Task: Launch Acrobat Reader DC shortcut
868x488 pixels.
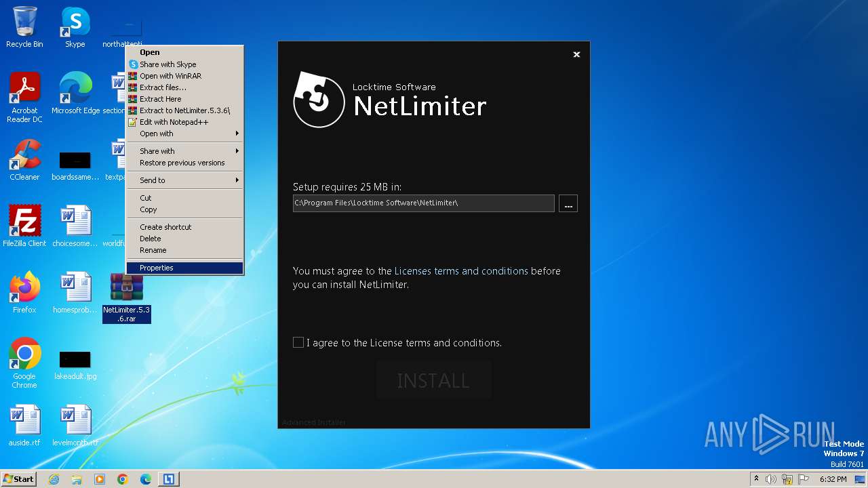Action: coord(24,98)
